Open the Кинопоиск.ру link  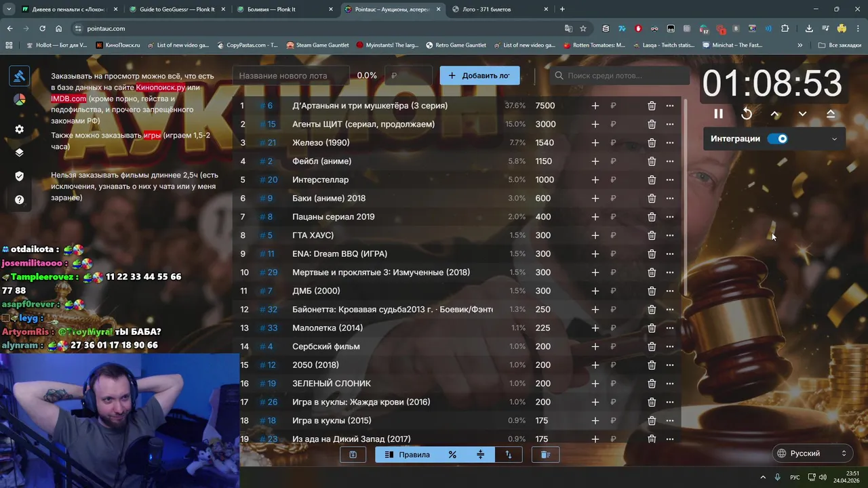click(x=160, y=87)
